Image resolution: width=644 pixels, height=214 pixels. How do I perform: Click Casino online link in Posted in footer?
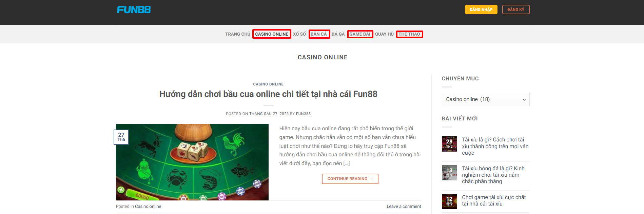pos(148,207)
